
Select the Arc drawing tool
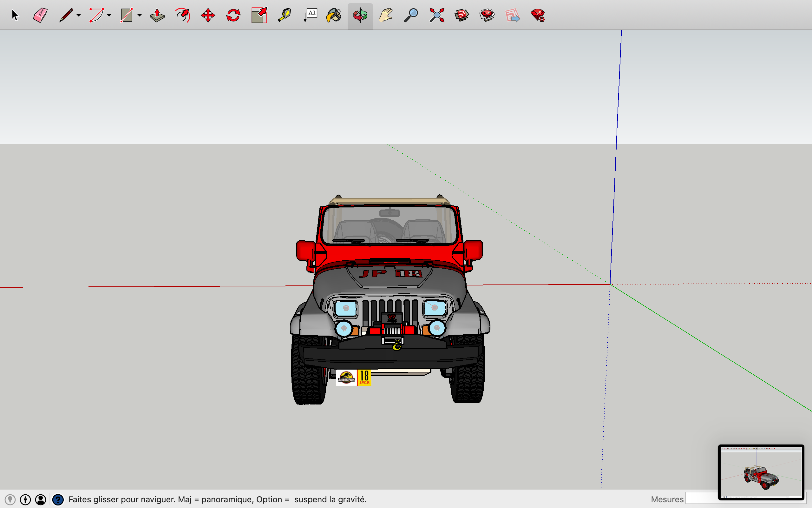tap(96, 16)
